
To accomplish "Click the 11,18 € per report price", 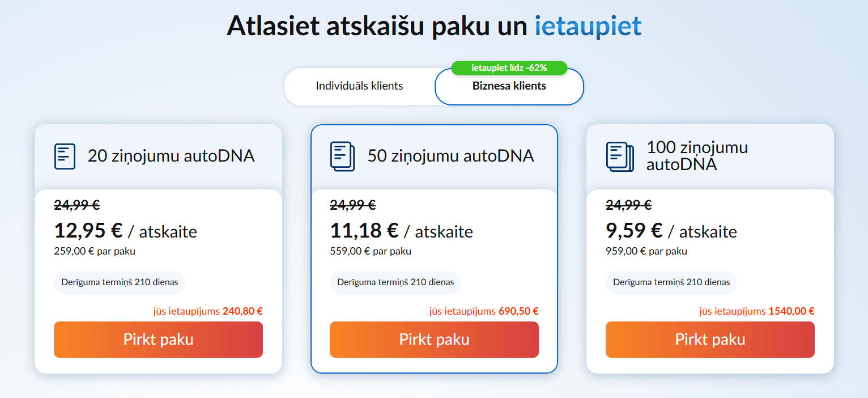I will click(x=364, y=231).
